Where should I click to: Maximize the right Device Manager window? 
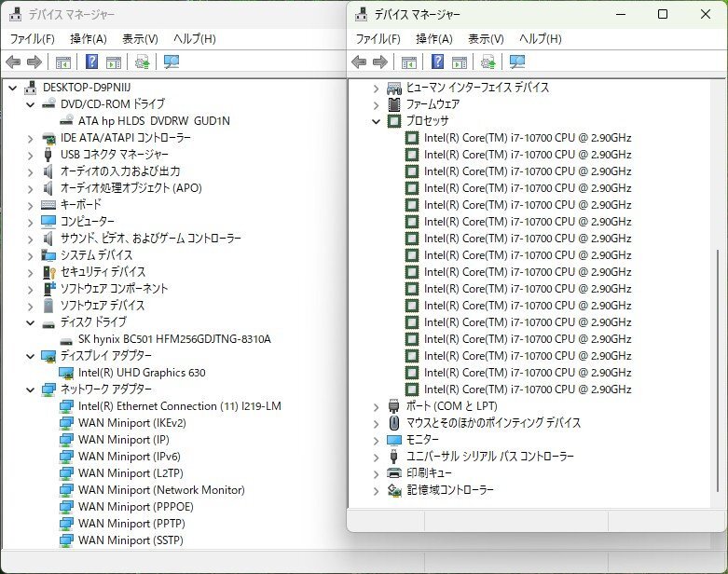(663, 14)
